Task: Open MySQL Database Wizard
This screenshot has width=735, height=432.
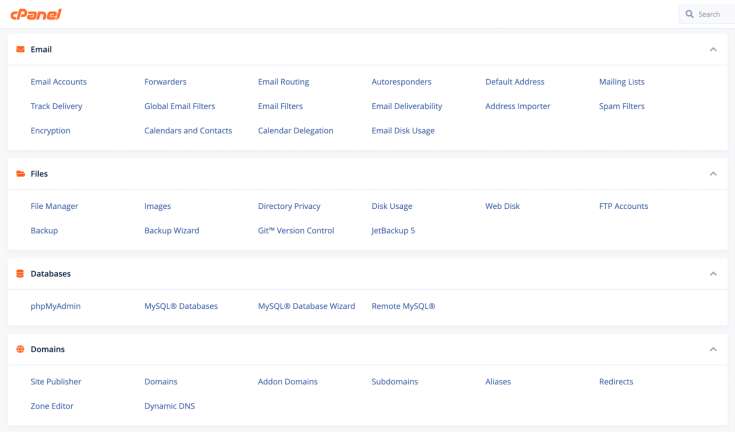Action: [307, 306]
